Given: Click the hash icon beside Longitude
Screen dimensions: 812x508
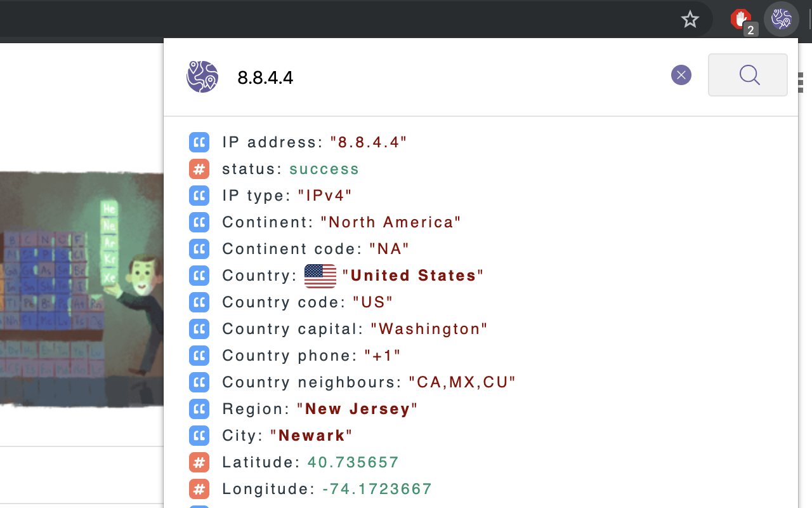Looking at the screenshot, I should tap(199, 489).
